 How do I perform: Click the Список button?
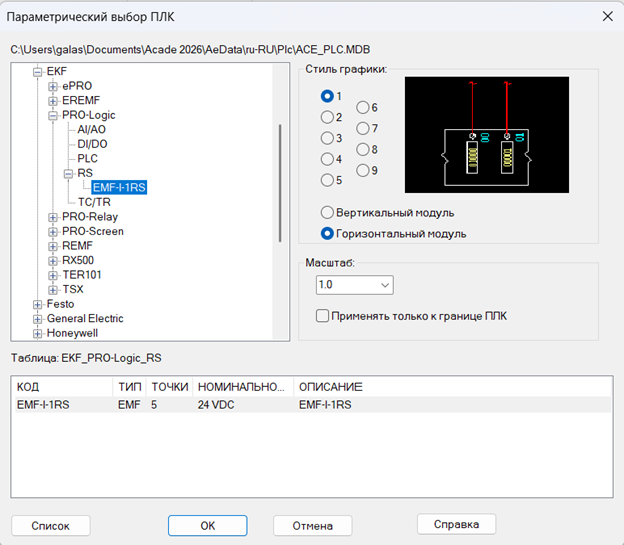point(51,526)
